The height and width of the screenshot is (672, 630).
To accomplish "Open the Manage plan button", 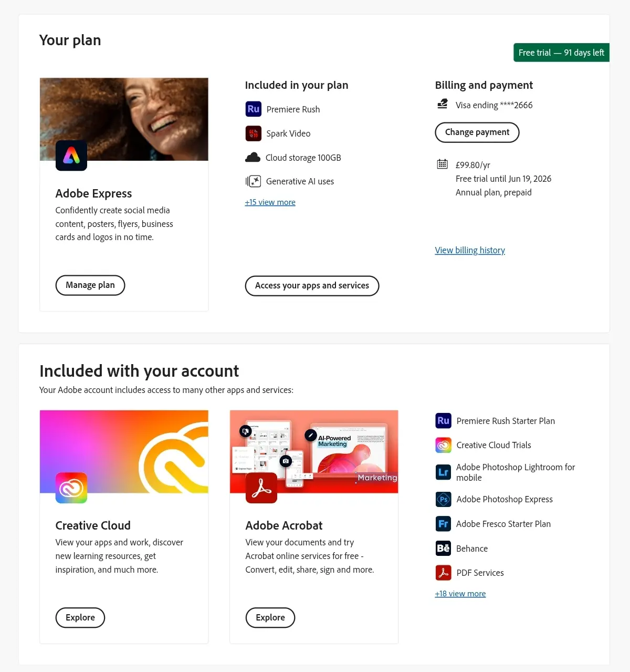I will (90, 285).
